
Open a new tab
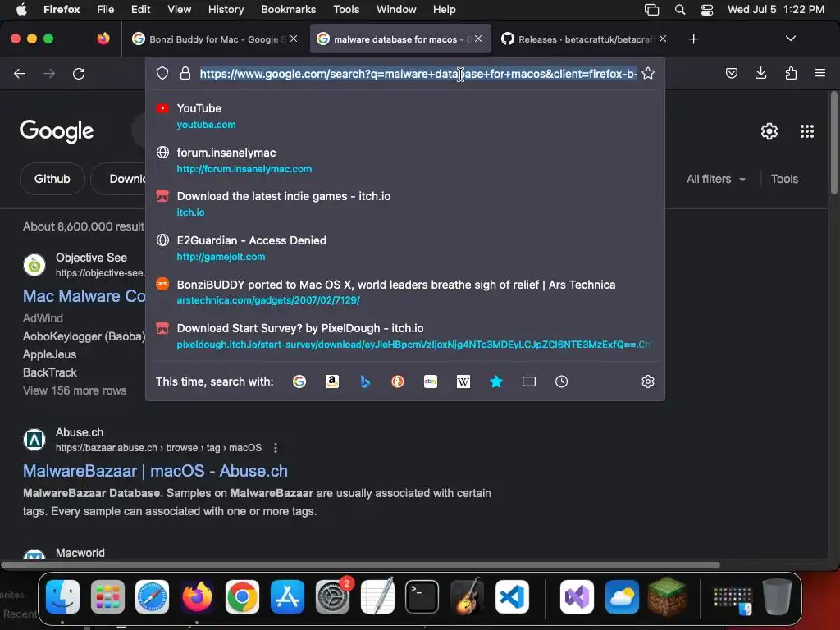(694, 39)
